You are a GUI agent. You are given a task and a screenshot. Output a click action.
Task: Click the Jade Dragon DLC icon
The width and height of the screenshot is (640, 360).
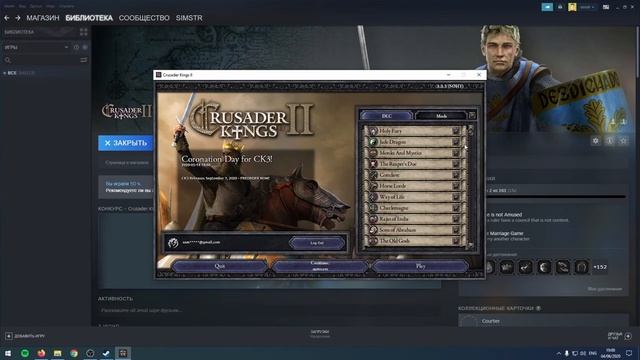[373, 142]
